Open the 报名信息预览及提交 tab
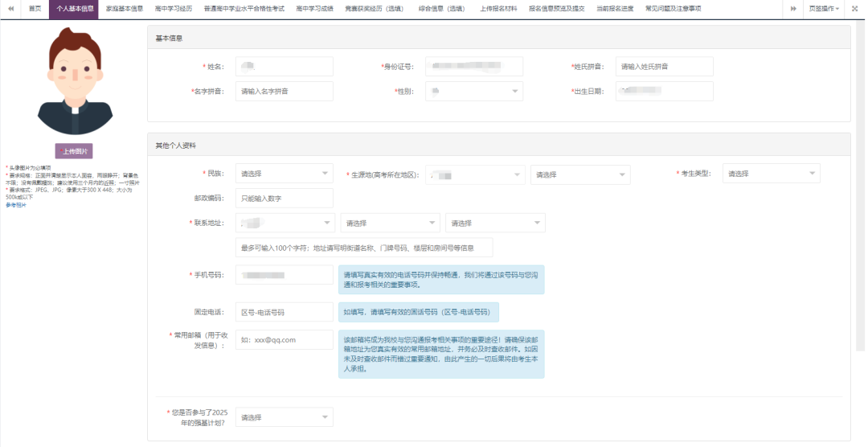The width and height of the screenshot is (868, 447). (x=556, y=9)
